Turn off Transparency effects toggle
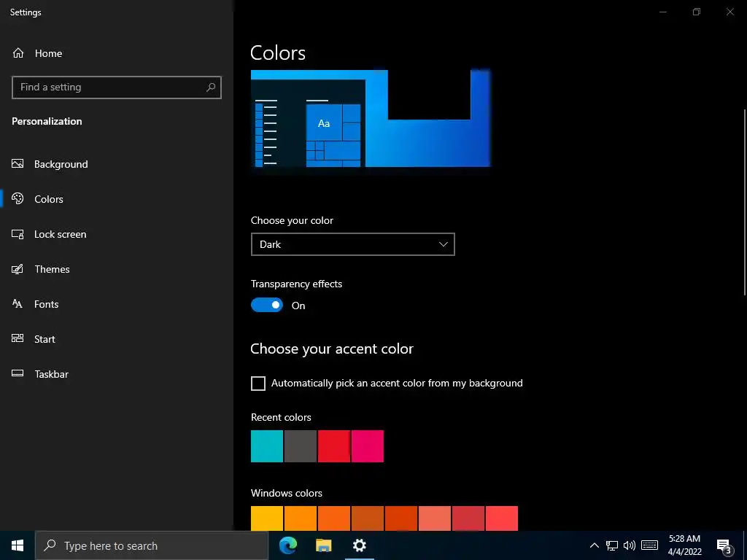Image resolution: width=747 pixels, height=560 pixels. (x=267, y=306)
